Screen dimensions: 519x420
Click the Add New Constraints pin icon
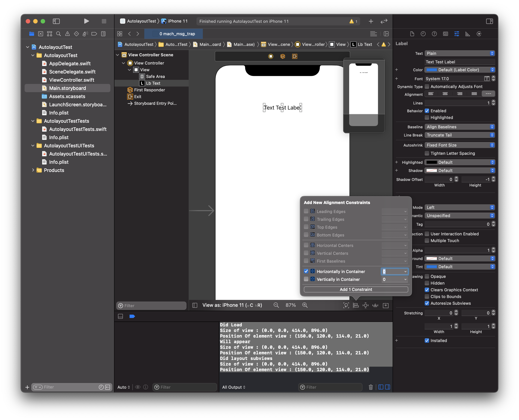coord(365,305)
